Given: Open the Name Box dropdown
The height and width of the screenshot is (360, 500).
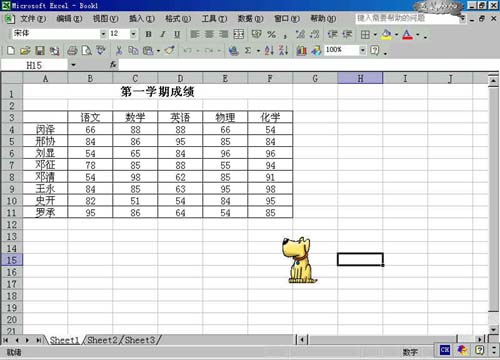Looking at the screenshot, I should coord(73,65).
